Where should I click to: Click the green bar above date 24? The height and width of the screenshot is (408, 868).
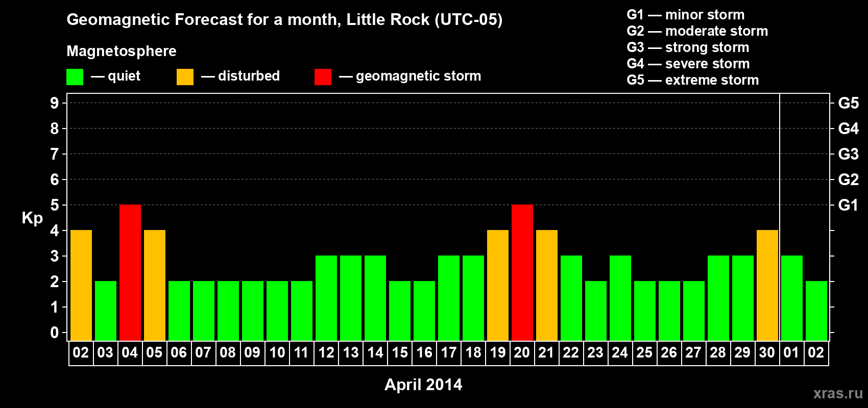tap(620, 298)
